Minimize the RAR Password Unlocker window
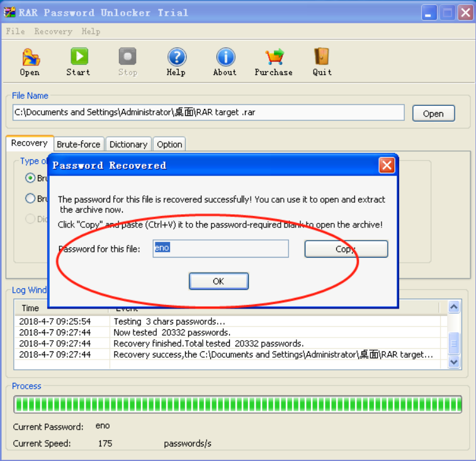476x461 pixels. (429, 13)
